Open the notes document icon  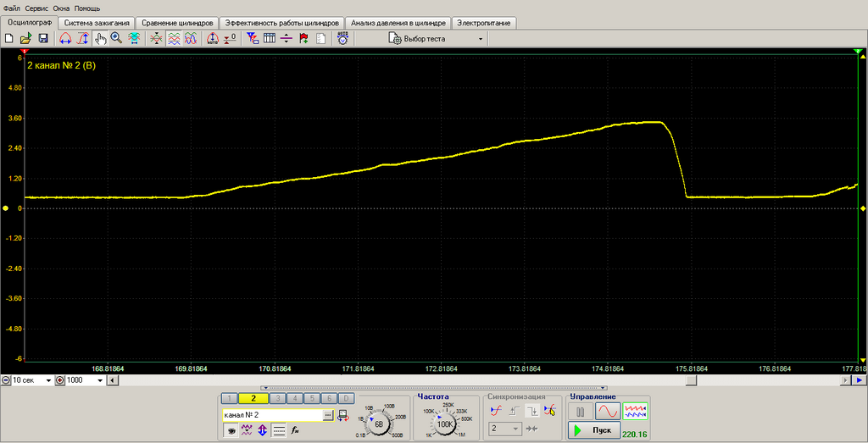click(x=320, y=39)
